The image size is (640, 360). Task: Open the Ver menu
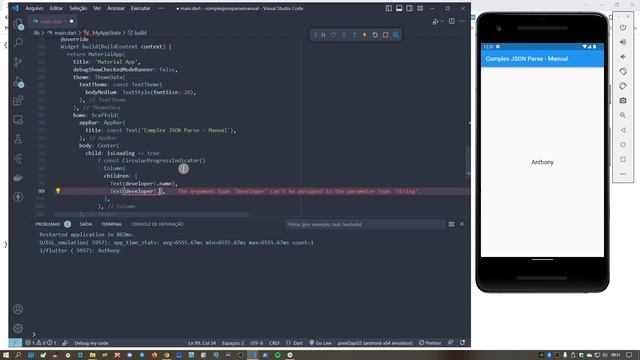97,8
